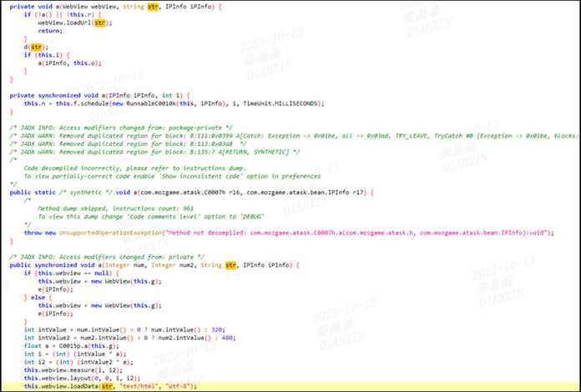
Task: Click the 'Code comments level' option comment line
Action: (151, 217)
